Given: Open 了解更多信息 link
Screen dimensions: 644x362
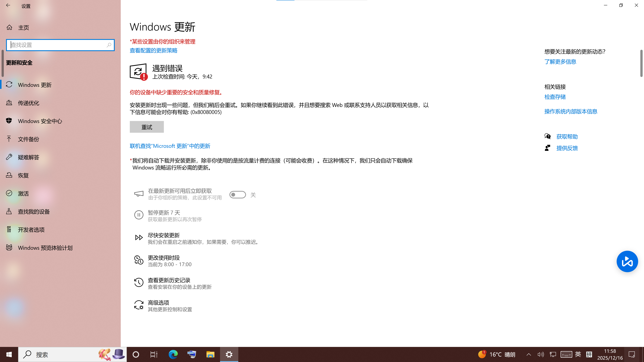Looking at the screenshot, I should click(x=560, y=62).
